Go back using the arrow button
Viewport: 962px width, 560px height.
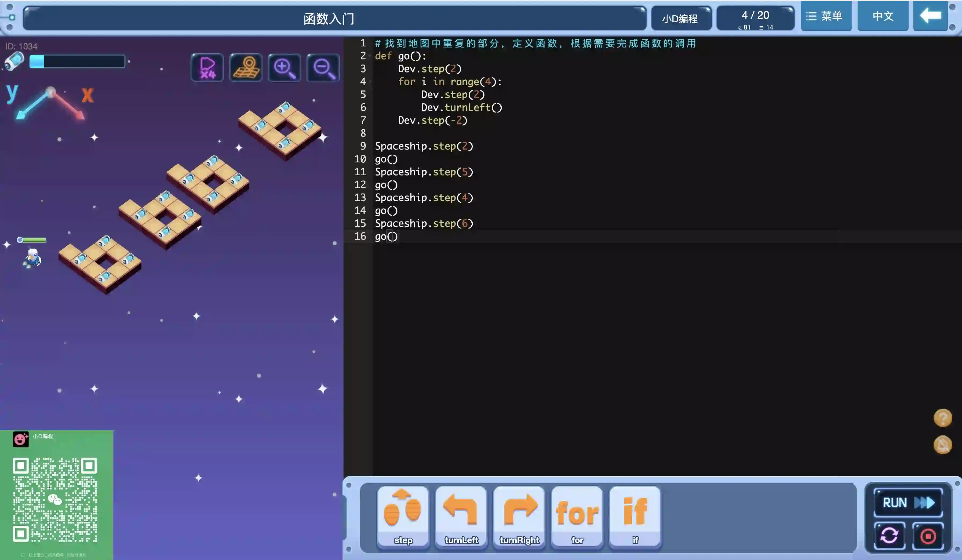pos(930,16)
